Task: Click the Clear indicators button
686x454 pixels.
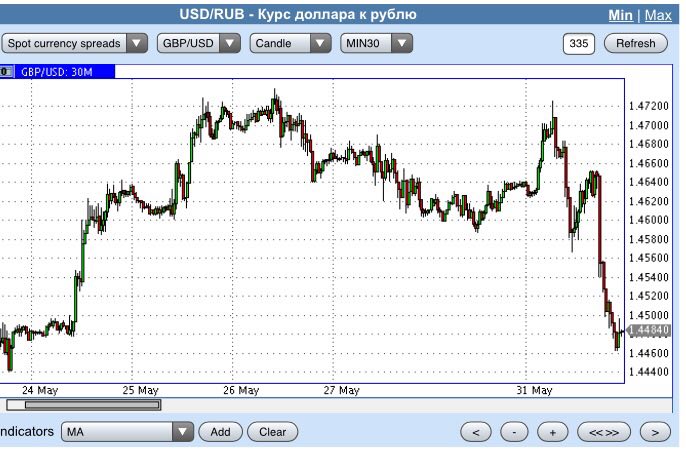Action: click(x=273, y=432)
